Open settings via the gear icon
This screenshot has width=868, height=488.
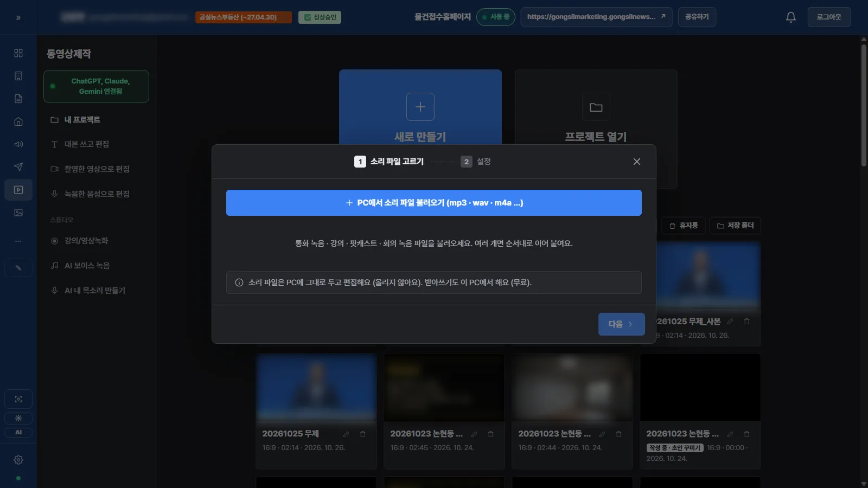(18, 460)
